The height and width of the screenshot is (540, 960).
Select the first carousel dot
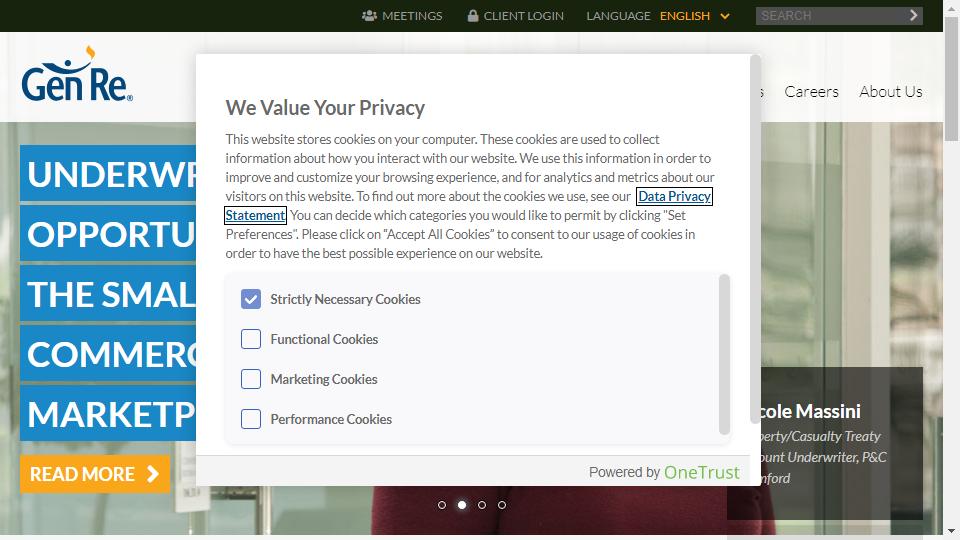(x=442, y=505)
